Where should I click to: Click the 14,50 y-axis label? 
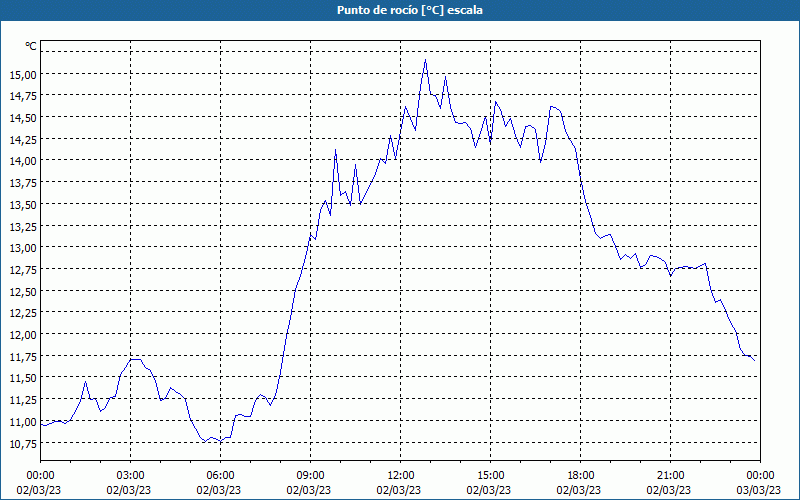coord(23,118)
